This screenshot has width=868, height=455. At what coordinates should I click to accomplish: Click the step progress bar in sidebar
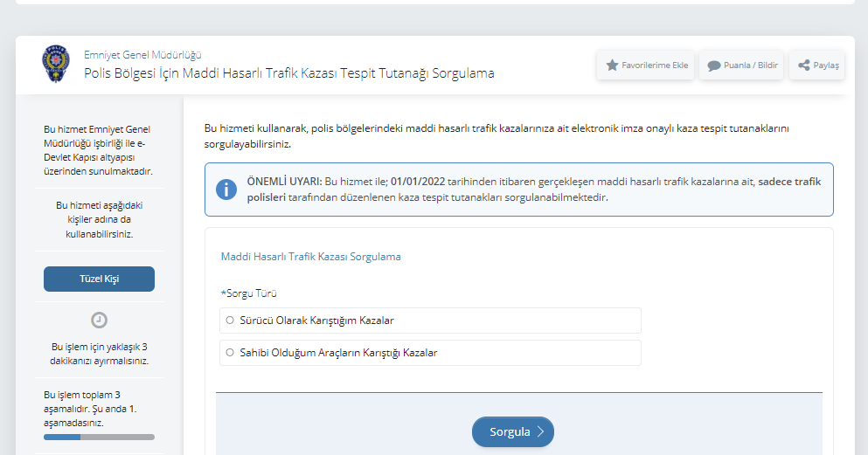click(99, 437)
